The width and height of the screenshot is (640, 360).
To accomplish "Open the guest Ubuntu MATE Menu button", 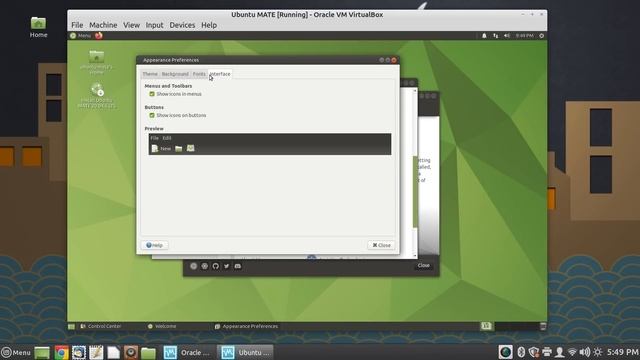I will pyautogui.click(x=80, y=36).
